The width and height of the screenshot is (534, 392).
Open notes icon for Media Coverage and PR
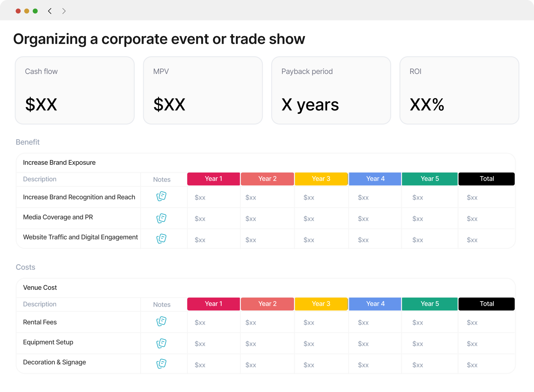[161, 218]
